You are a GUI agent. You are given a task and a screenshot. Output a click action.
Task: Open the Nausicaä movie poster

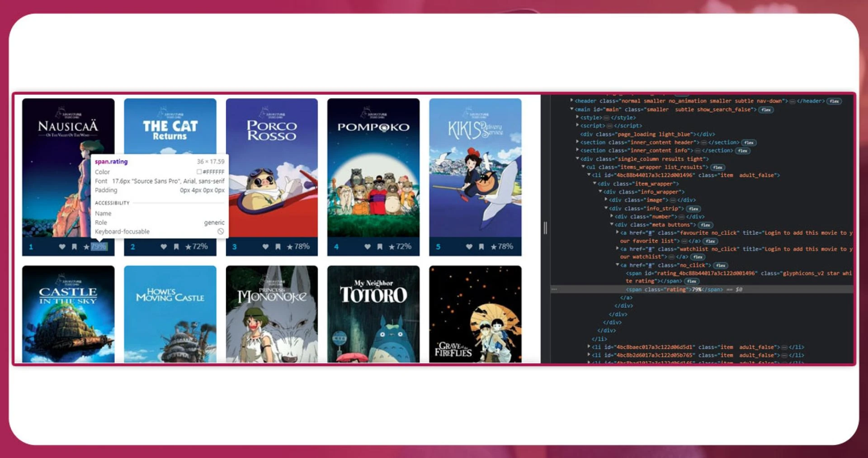[68, 167]
